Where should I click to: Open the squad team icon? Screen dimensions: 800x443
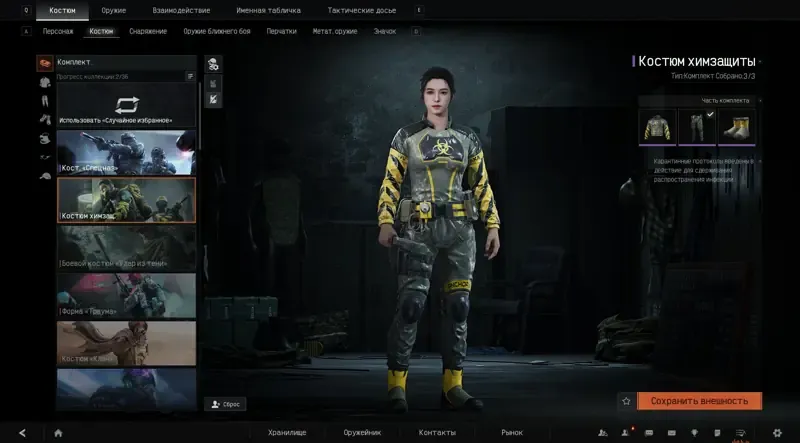(603, 433)
